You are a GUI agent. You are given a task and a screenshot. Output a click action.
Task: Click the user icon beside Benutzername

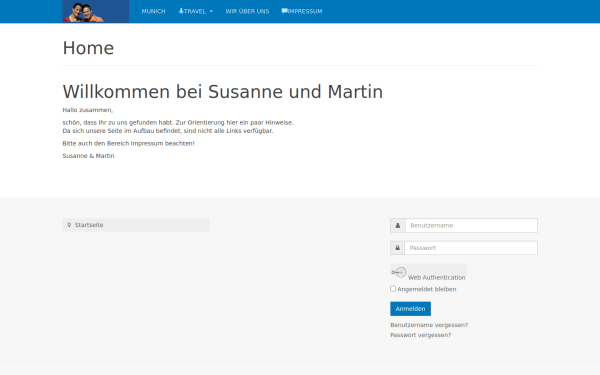tap(398, 225)
